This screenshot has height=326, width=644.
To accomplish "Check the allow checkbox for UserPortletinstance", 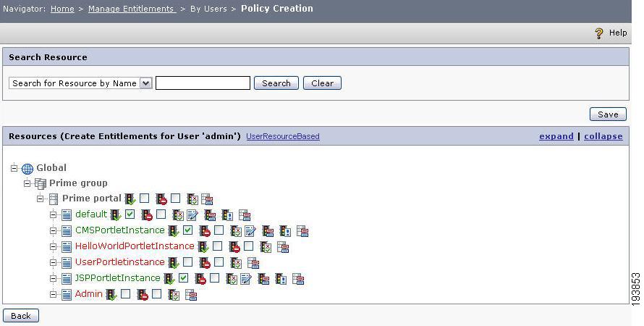I will [x=187, y=262].
